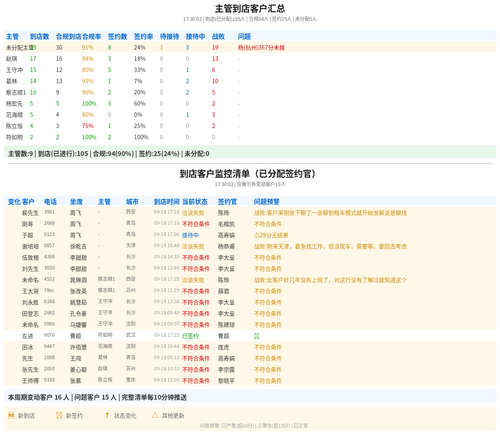Click the city cell 重庆
This screenshot has height=448, width=500.
point(131,380)
